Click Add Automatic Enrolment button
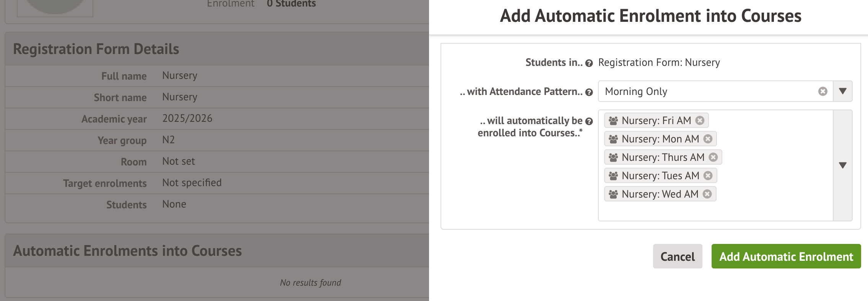Screen dimensions: 868x301 coord(786,256)
